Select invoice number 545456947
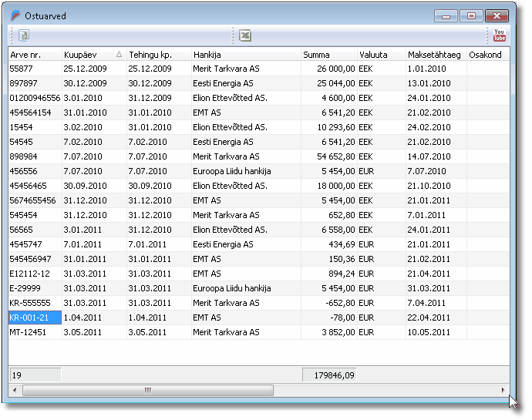Screen dimensions: 532x420 (35, 259)
